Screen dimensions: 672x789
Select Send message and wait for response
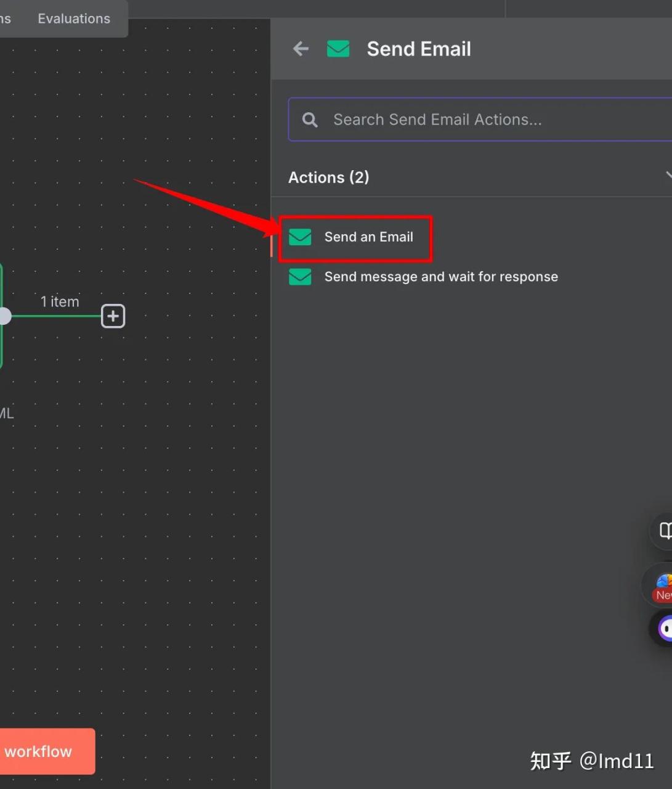point(441,277)
